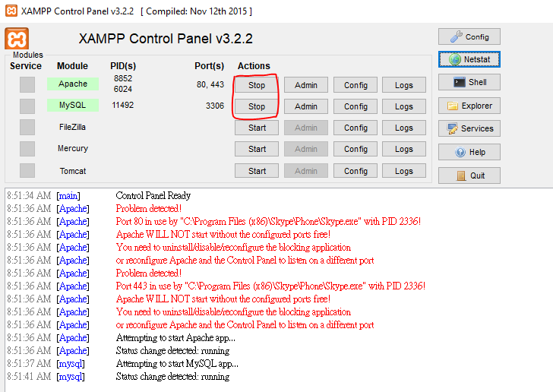Image resolution: width=553 pixels, height=392 pixels.
Task: Toggle Apache service install checkbox
Action: coord(27,84)
